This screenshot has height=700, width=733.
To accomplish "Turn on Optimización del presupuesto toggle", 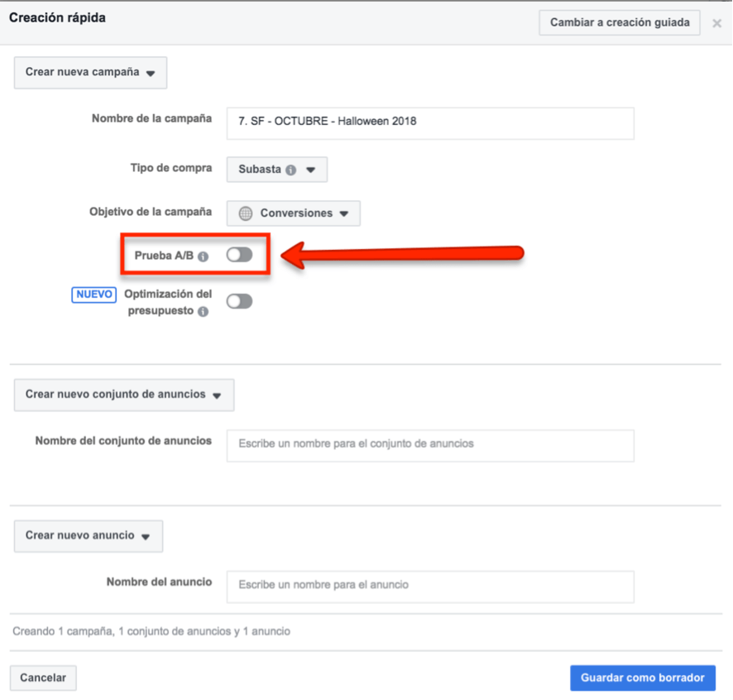I will (239, 301).
